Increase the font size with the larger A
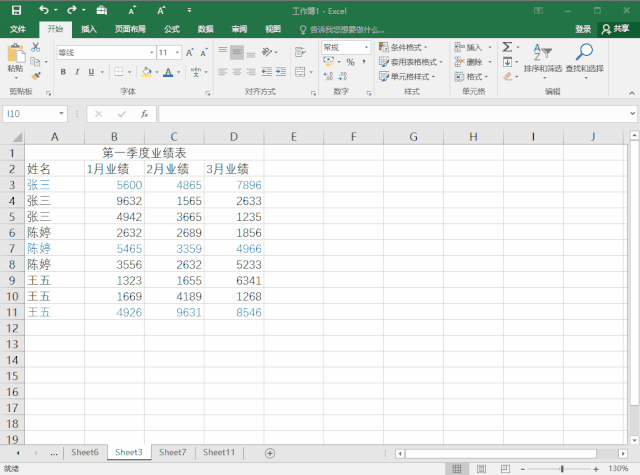This screenshot has height=475, width=640. (190, 52)
